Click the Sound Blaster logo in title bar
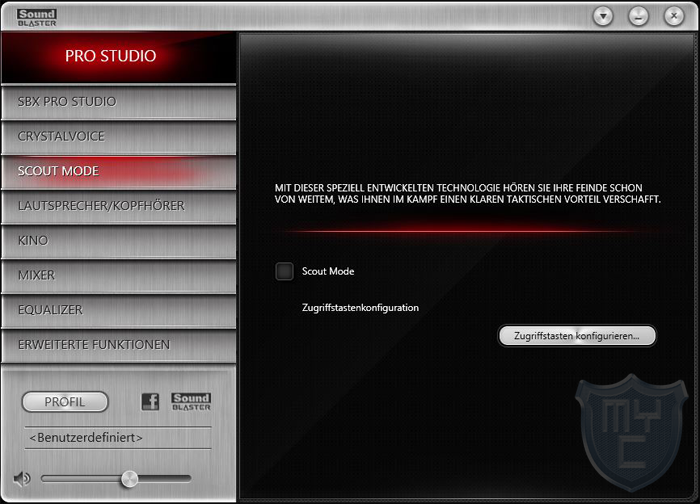 coord(37,15)
